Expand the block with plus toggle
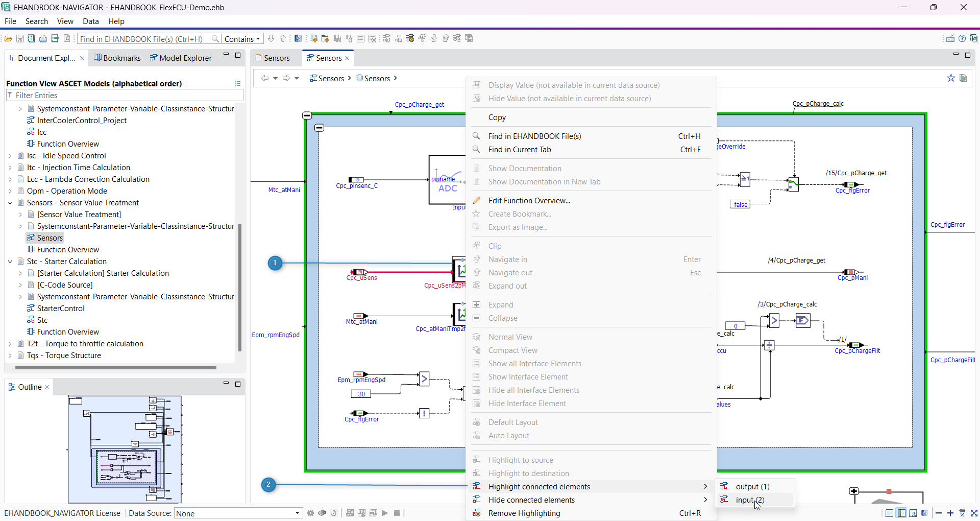 853,491
